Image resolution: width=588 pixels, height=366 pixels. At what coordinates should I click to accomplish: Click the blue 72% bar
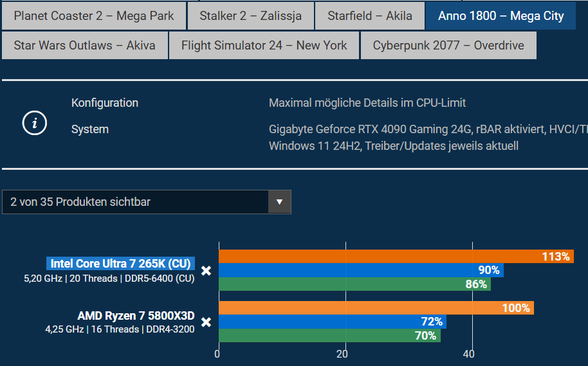click(333, 322)
